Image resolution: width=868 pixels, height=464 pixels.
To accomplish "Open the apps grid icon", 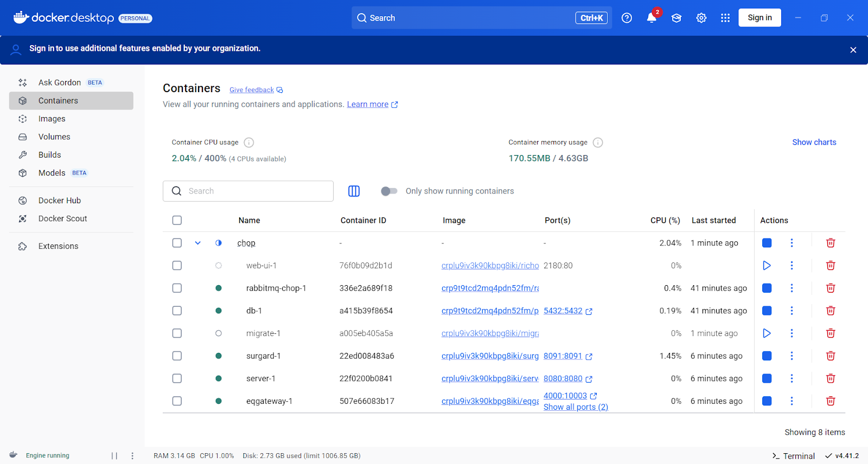I will (725, 18).
